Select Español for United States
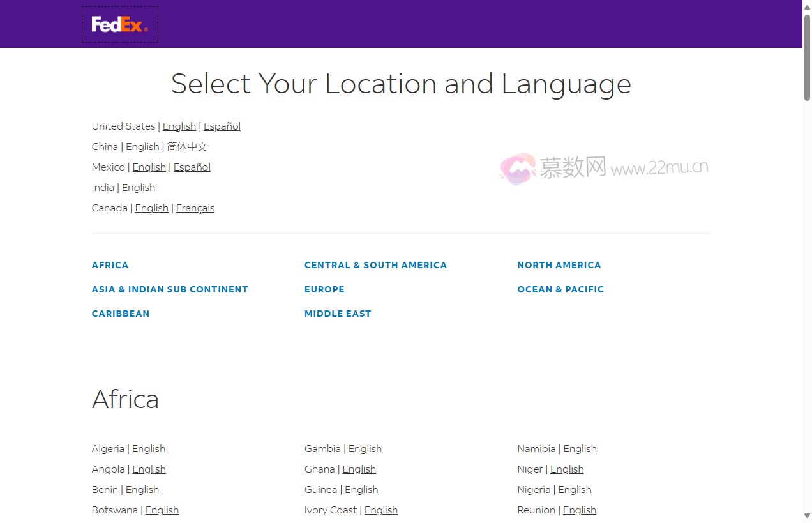 coord(222,126)
